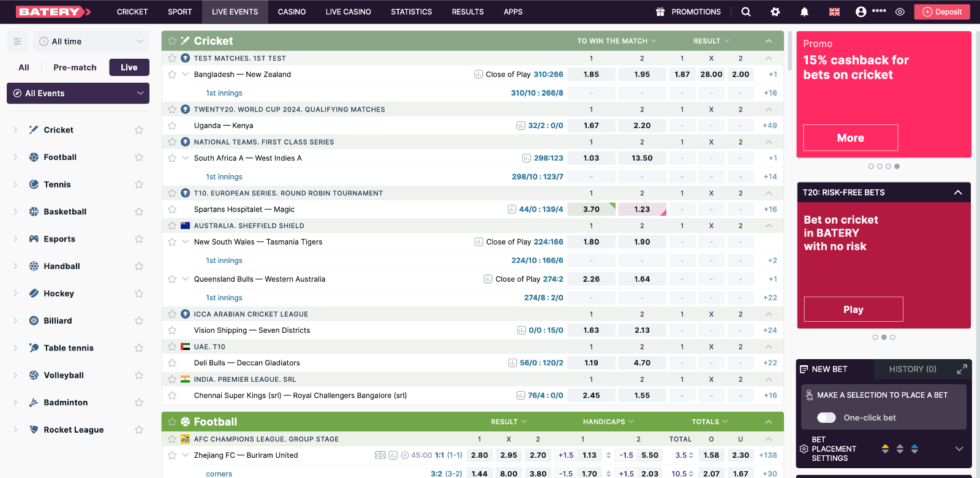Open +49 more markets for Uganda — Kenya
This screenshot has width=980, height=478.
(770, 126)
